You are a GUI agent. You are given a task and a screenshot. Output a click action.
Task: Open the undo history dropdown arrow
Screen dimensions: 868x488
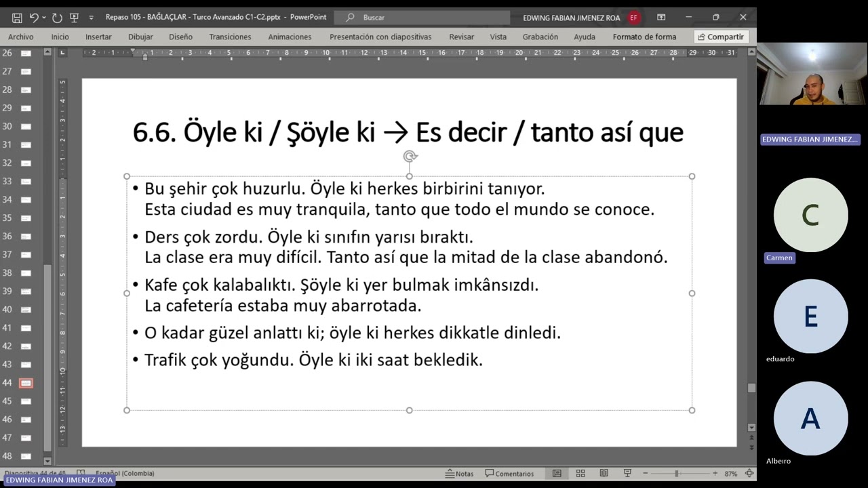(44, 18)
